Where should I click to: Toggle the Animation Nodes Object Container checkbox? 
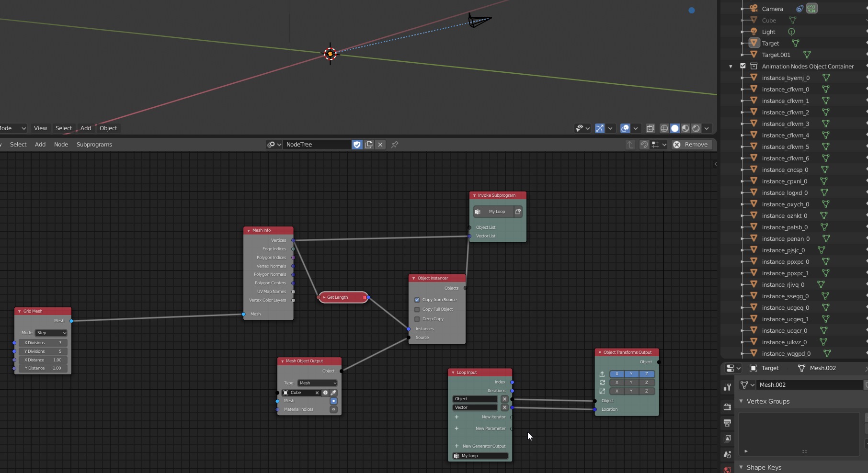click(743, 66)
